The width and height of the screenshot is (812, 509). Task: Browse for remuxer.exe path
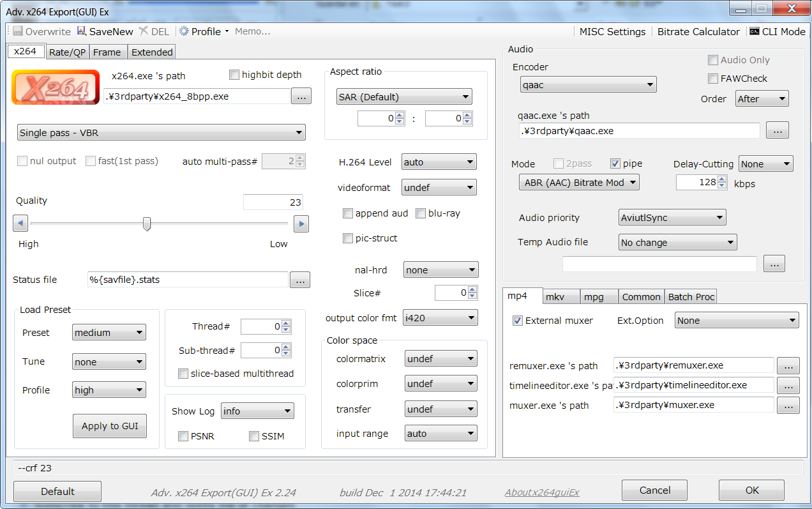[x=788, y=366]
